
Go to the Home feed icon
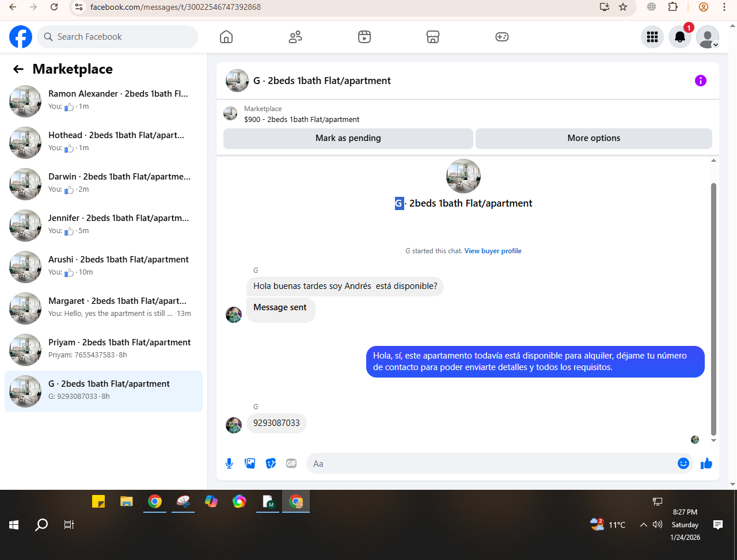[226, 37]
